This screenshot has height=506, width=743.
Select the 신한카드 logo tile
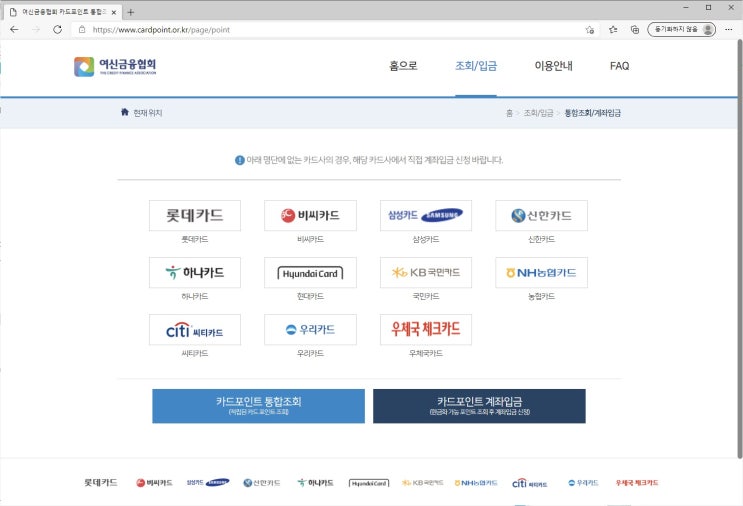(x=541, y=216)
